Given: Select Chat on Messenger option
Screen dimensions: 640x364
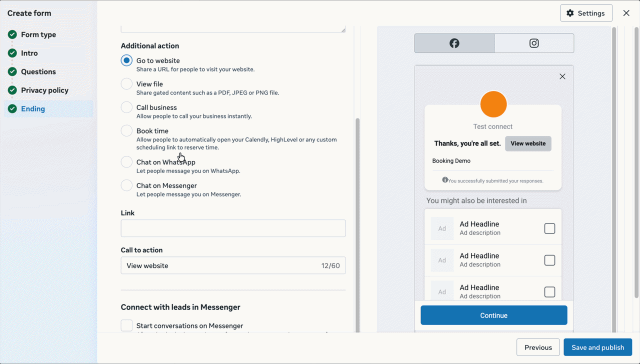Looking at the screenshot, I should pos(126,185).
